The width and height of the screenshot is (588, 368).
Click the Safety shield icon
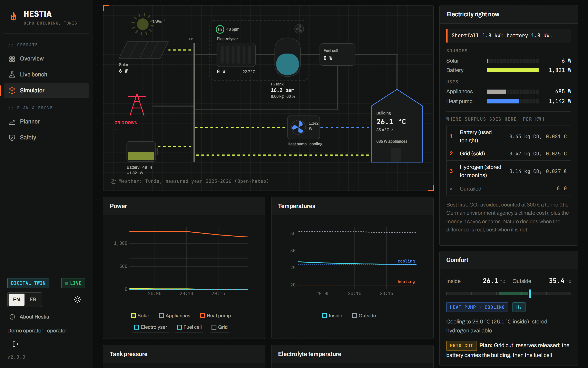12,138
